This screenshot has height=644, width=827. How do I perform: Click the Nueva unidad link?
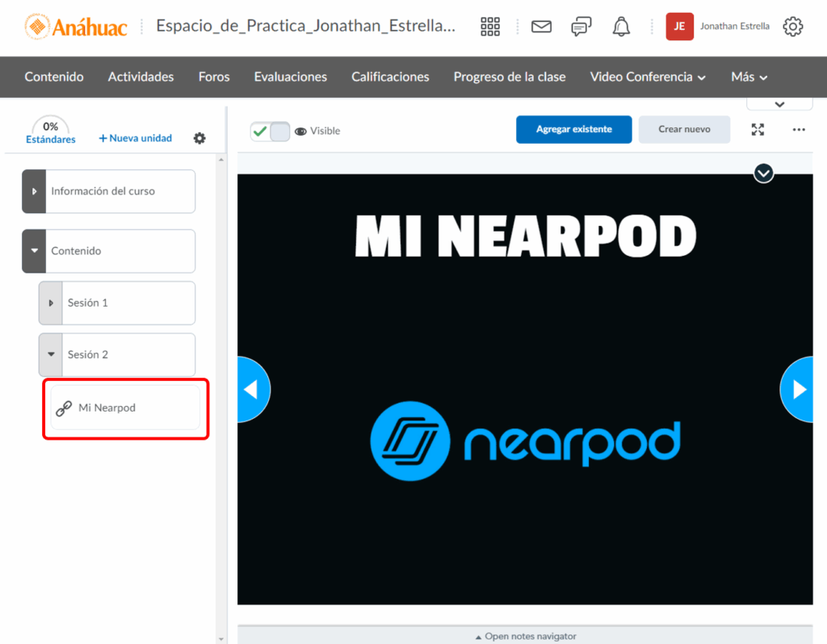pyautogui.click(x=136, y=138)
